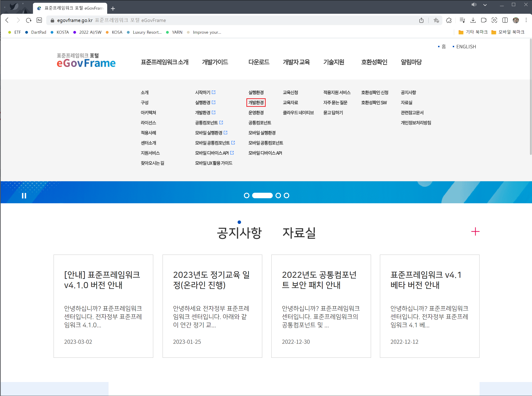
Task: Select the third carousel indicator dot
Action: pyautogui.click(x=278, y=196)
